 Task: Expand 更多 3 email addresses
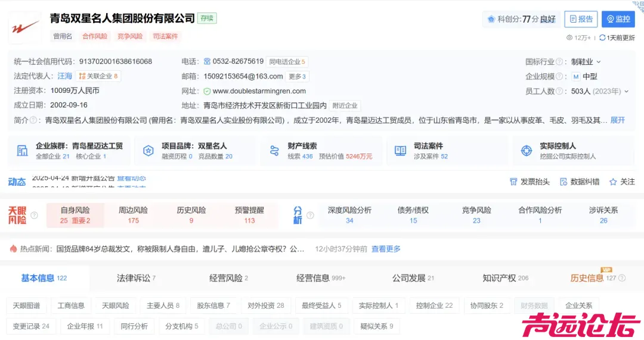coord(298,76)
